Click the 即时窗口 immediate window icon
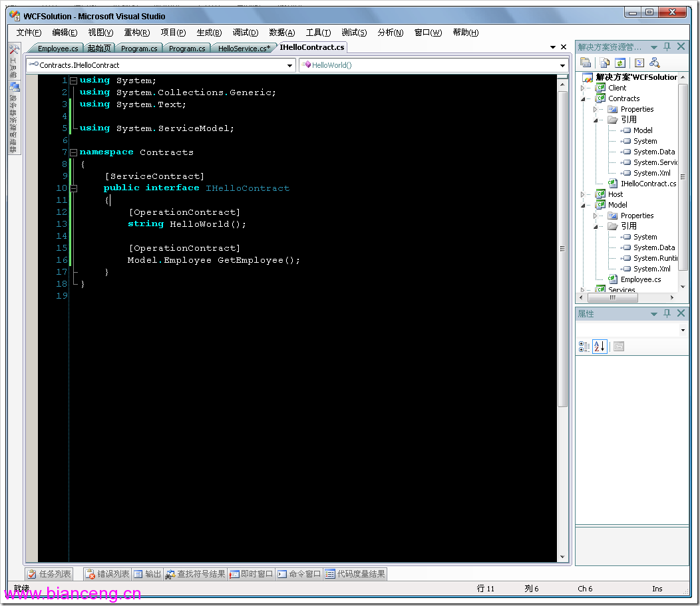The width and height of the screenshot is (700, 606). point(234,574)
